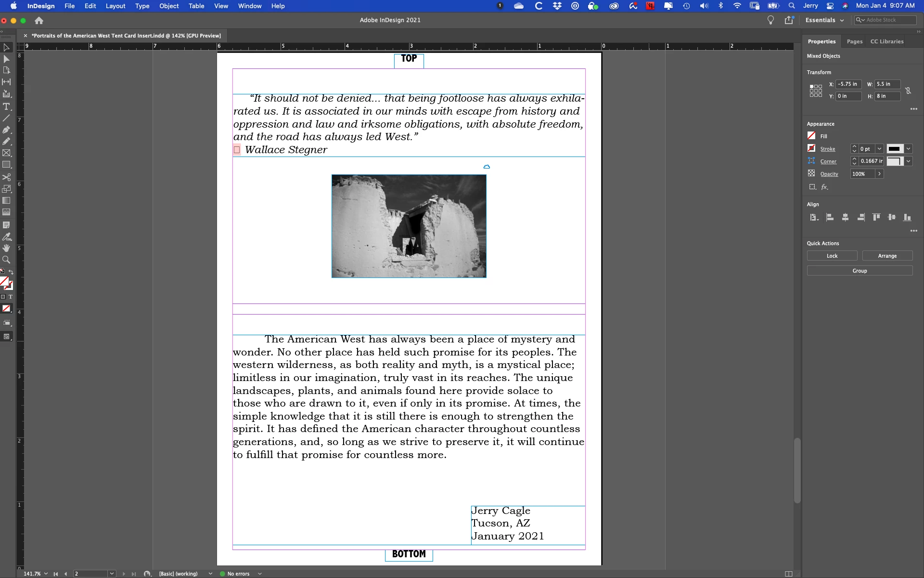Toggle formatting affects text button
Viewport: 924px width, 578px height.
pos(11,297)
